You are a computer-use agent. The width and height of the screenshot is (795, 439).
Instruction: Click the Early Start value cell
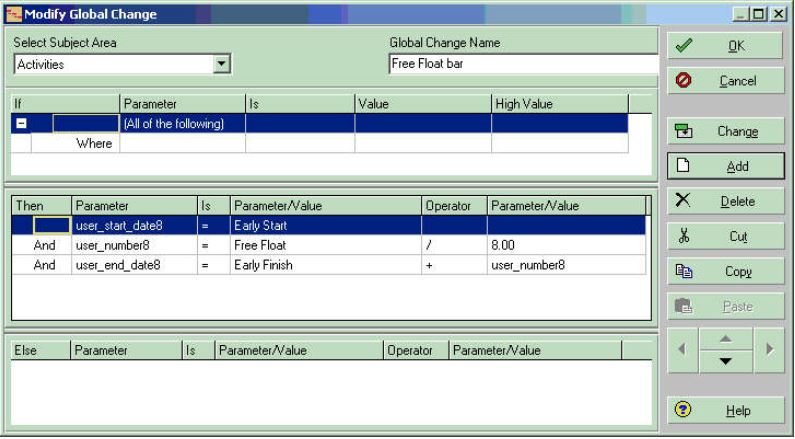click(x=325, y=225)
